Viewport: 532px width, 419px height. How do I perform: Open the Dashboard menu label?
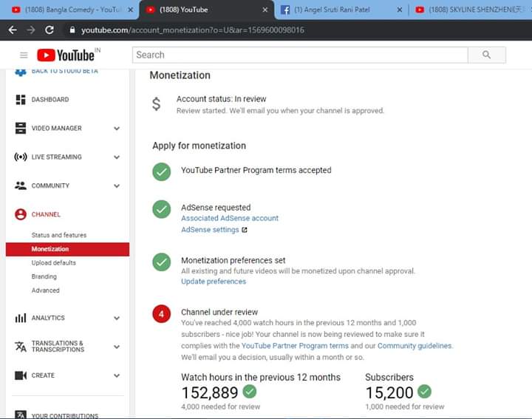click(x=50, y=100)
